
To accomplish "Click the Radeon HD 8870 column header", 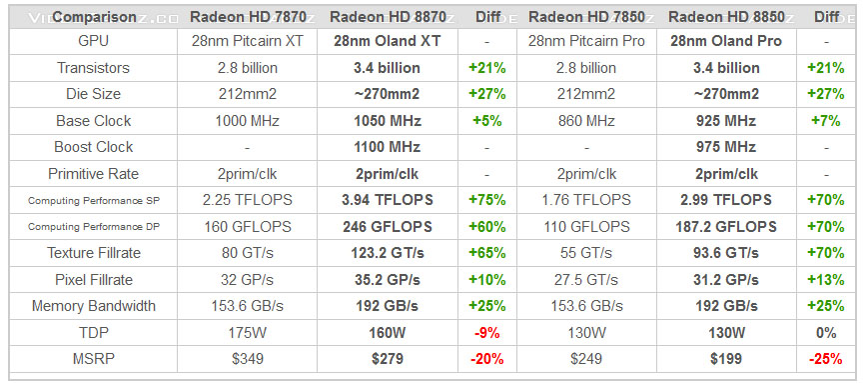I will (388, 17).
